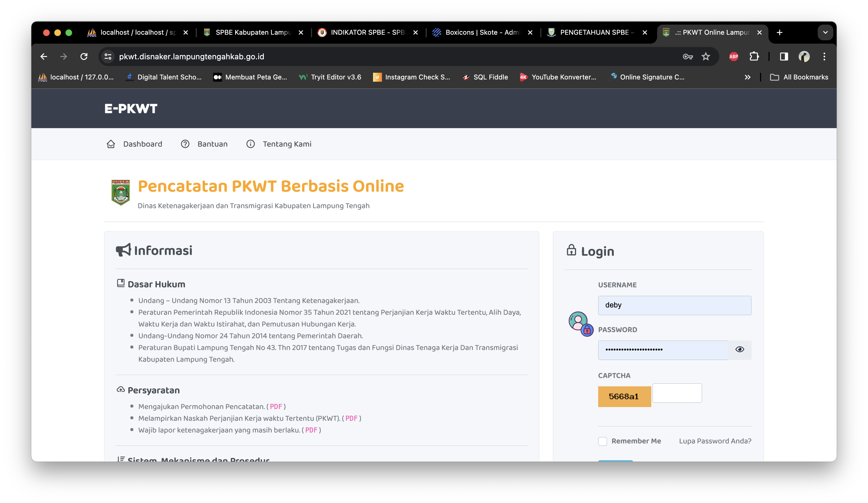Screen dimensions: 868x503
Task: Open Chrome three-dot menu
Action: (824, 57)
